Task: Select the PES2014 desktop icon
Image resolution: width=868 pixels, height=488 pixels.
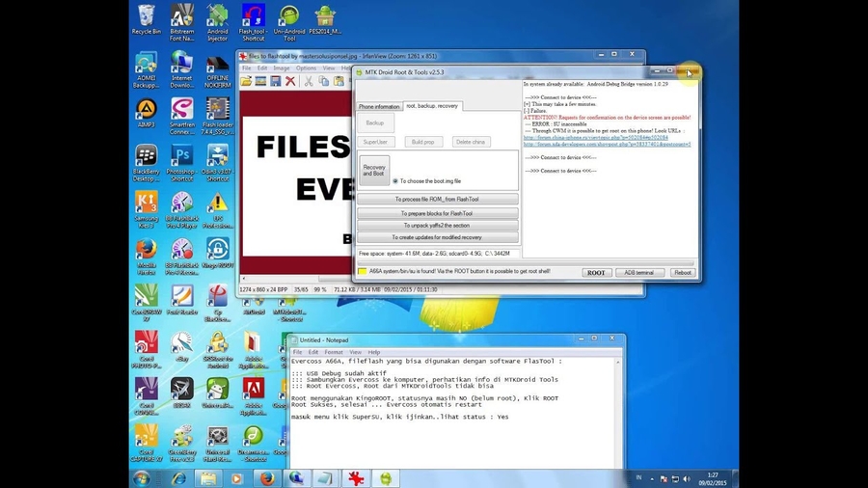Action: [x=325, y=19]
